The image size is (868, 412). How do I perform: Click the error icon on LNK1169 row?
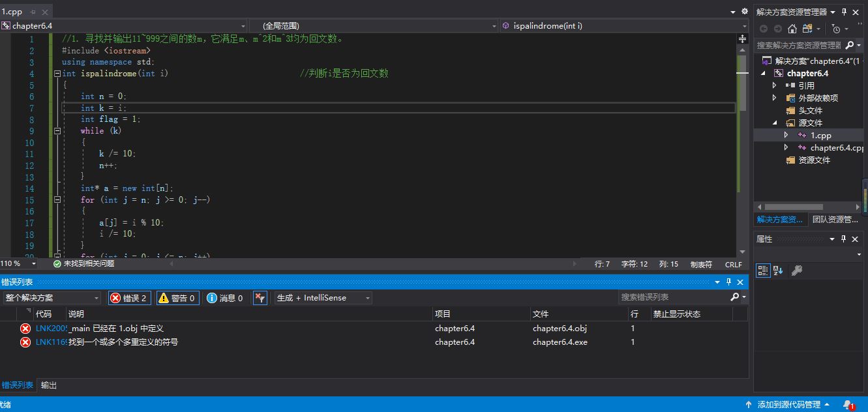(25, 342)
